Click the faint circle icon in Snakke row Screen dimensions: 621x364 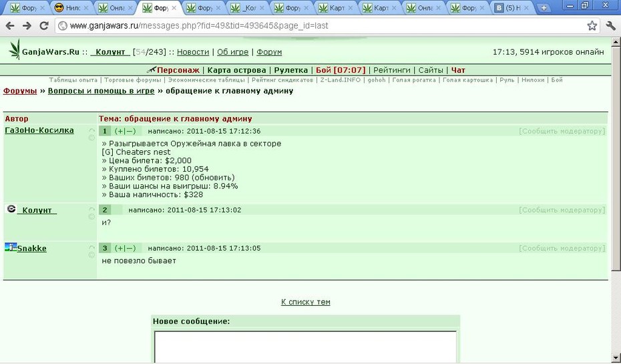pyautogui.click(x=92, y=254)
